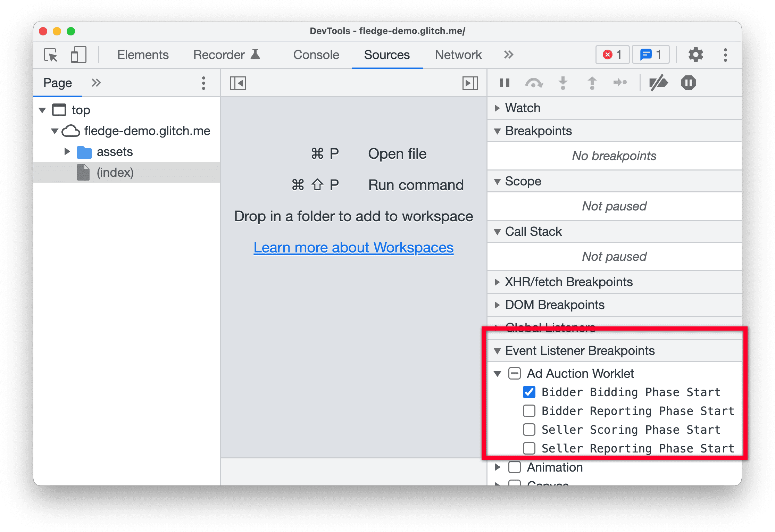Expand the Ad Auction Worklet section
The image size is (775, 532).
(498, 372)
